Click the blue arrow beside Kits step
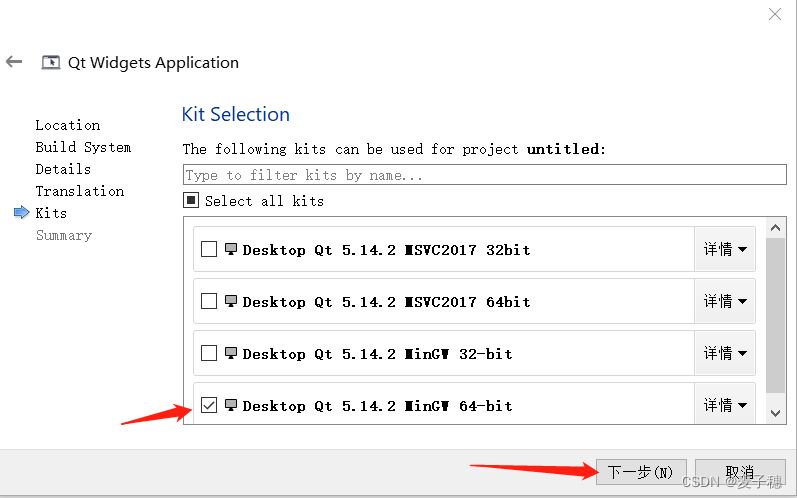Screen dimensions: 797x498 [x=21, y=212]
